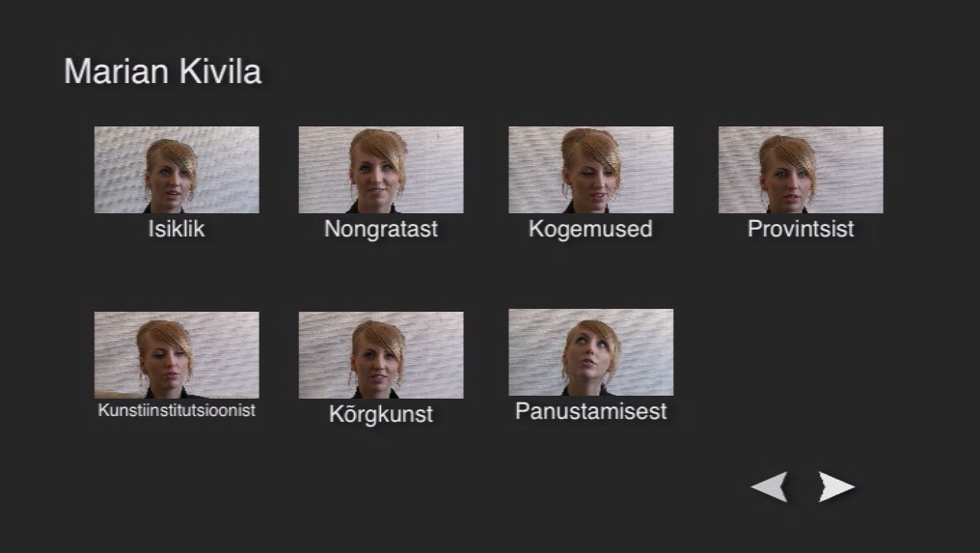Click the white forward navigation arrowhead

836,486
